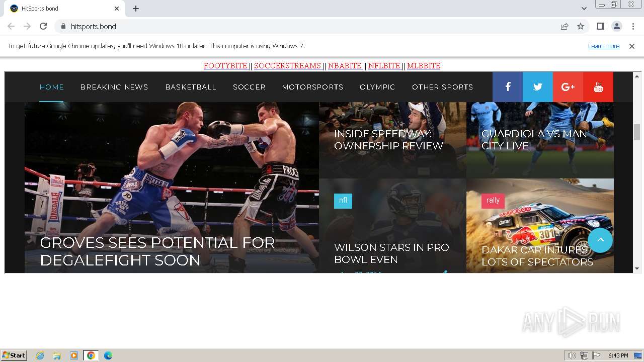
Task: Open the Chrome three-dot menu
Action: pyautogui.click(x=633, y=26)
